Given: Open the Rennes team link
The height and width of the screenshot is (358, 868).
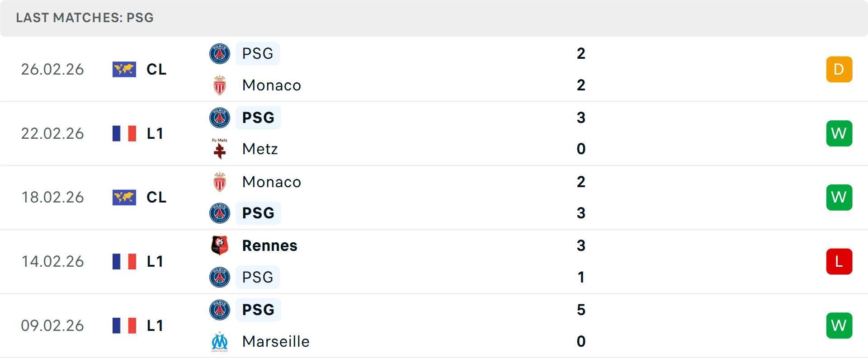Looking at the screenshot, I should [269, 245].
